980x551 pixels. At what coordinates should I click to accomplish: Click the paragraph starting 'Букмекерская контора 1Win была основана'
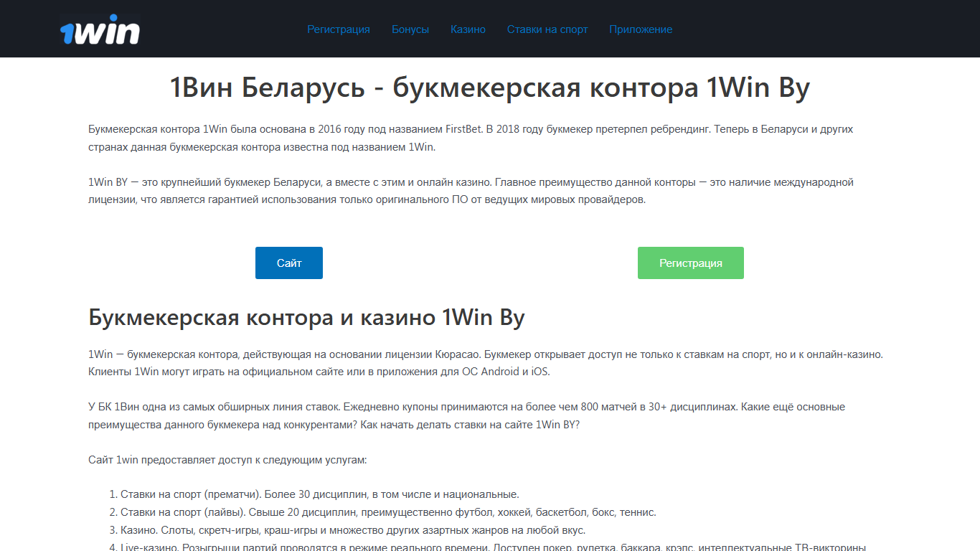[471, 138]
